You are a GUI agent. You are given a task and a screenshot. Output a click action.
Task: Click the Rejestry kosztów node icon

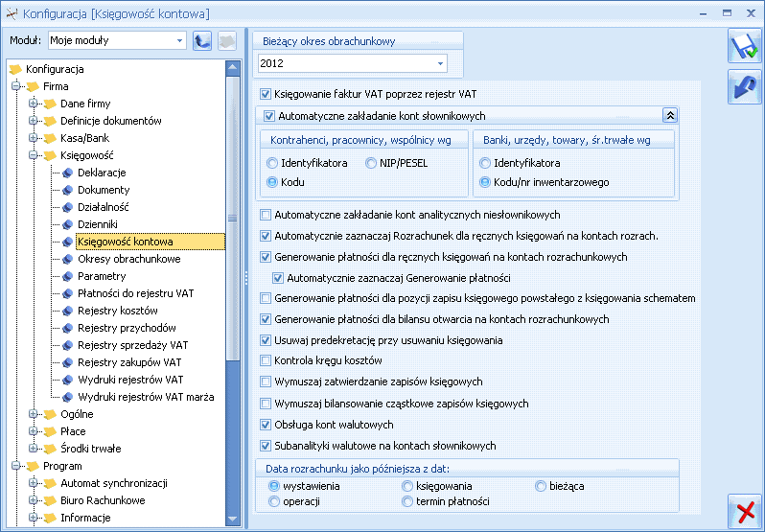click(68, 311)
